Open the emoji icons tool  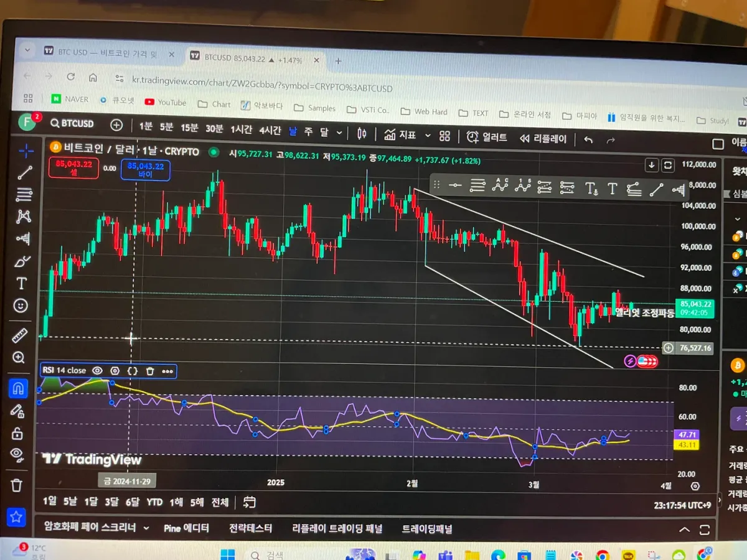21,306
